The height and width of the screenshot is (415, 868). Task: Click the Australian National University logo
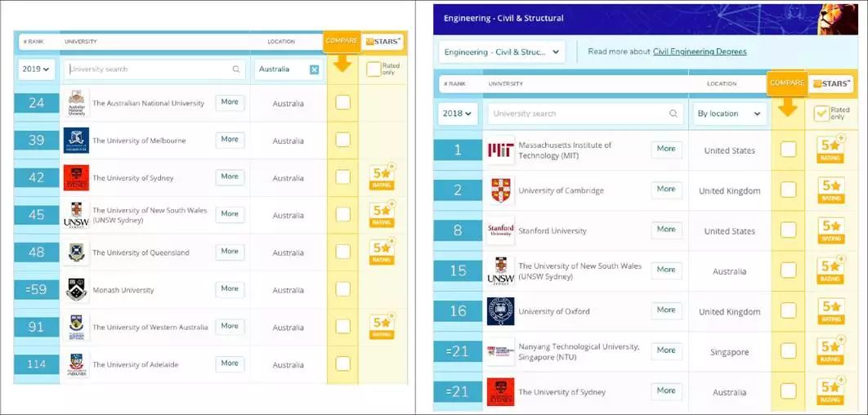point(76,103)
